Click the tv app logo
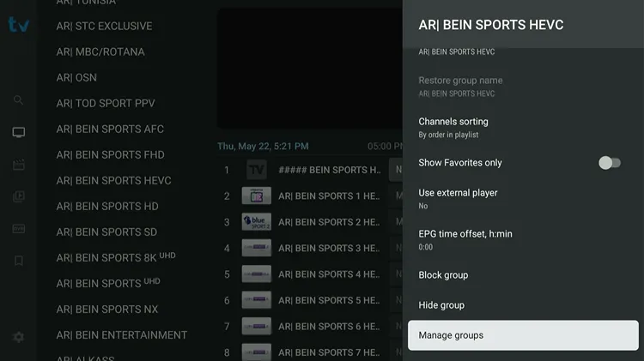The width and height of the screenshot is (644, 361). click(x=19, y=25)
